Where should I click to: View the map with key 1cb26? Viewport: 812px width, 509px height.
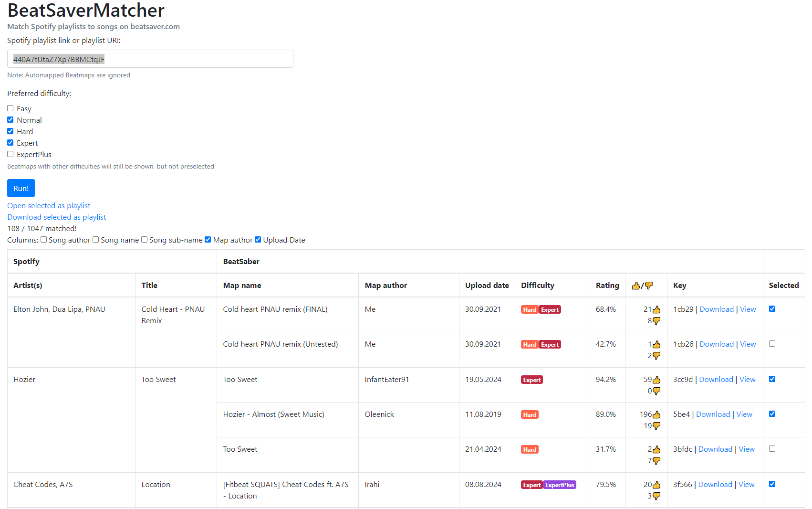pyautogui.click(x=748, y=344)
